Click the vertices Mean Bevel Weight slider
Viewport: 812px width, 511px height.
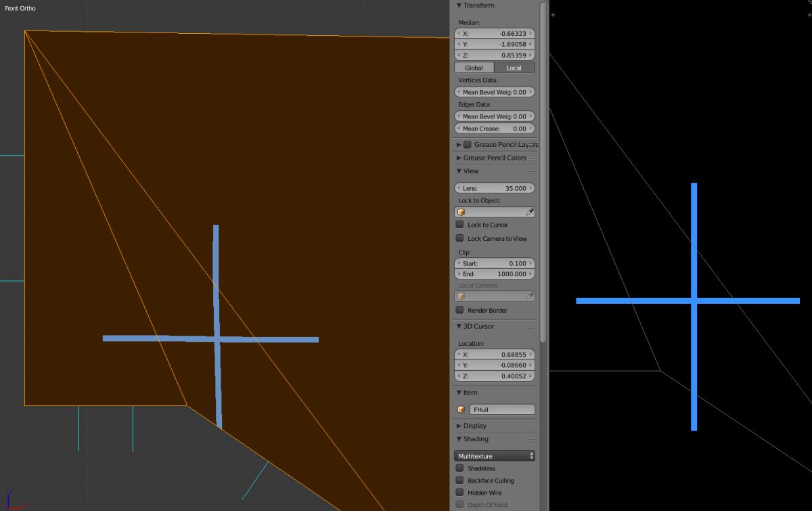(x=495, y=92)
